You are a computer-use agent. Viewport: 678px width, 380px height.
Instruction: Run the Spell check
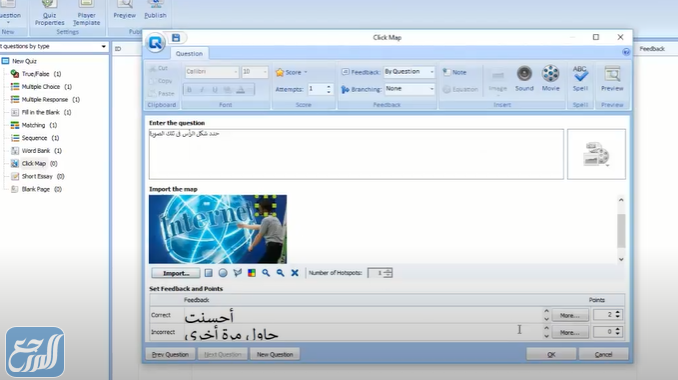pyautogui.click(x=580, y=78)
